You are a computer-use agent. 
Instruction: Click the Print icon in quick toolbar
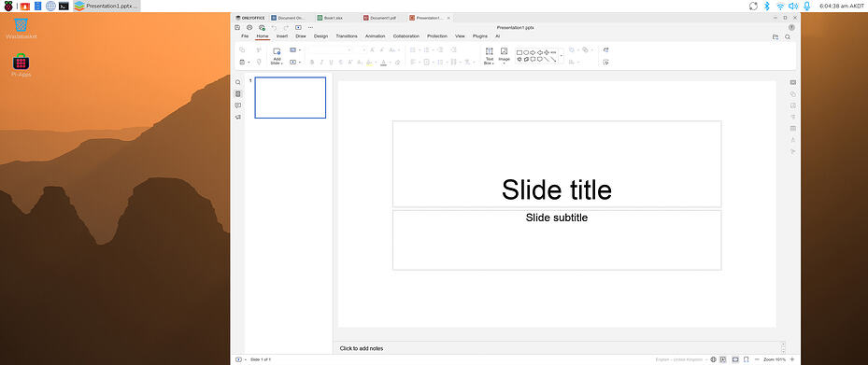point(249,27)
